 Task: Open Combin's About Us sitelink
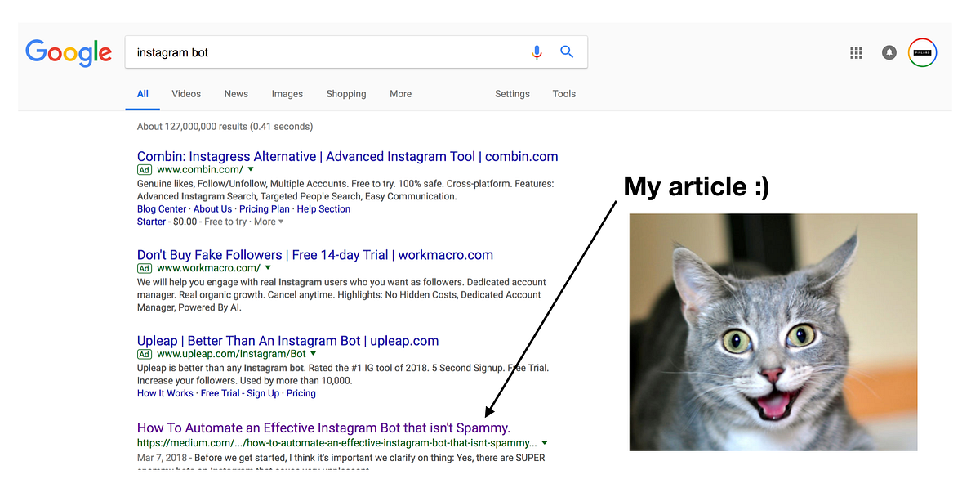click(x=213, y=209)
